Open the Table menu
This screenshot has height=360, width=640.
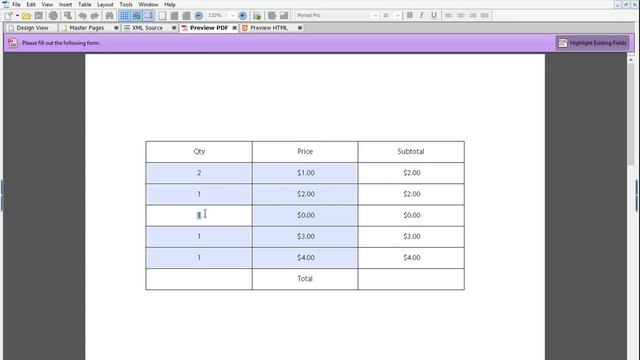click(84, 4)
